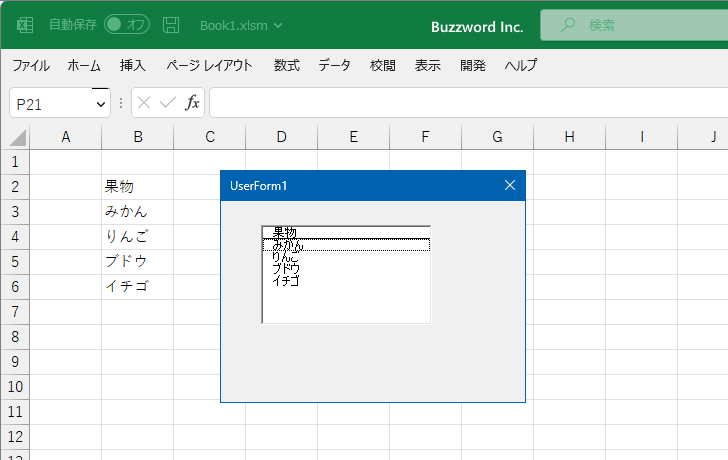Select column I header
Viewport: 728px width, 460px height.
point(641,137)
